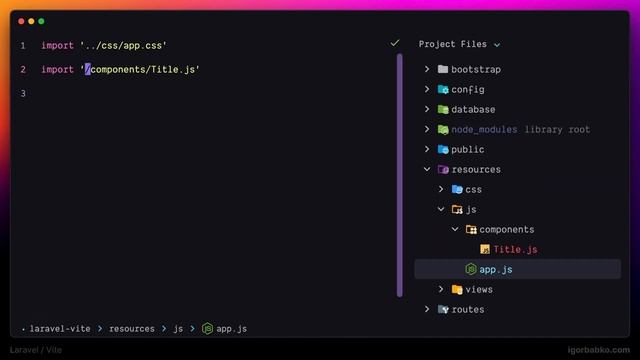The width and height of the screenshot is (640, 360).
Task: Click the js folder icon in tree
Action: coord(457,209)
